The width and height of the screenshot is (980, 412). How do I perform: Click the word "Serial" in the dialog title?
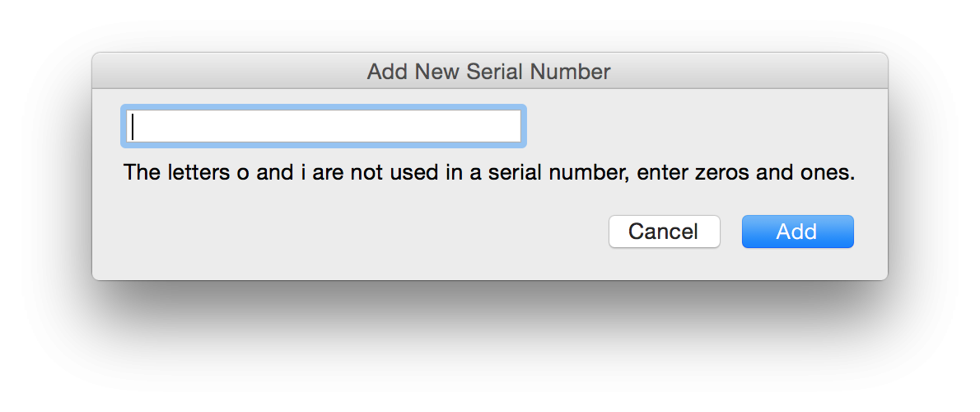[495, 72]
